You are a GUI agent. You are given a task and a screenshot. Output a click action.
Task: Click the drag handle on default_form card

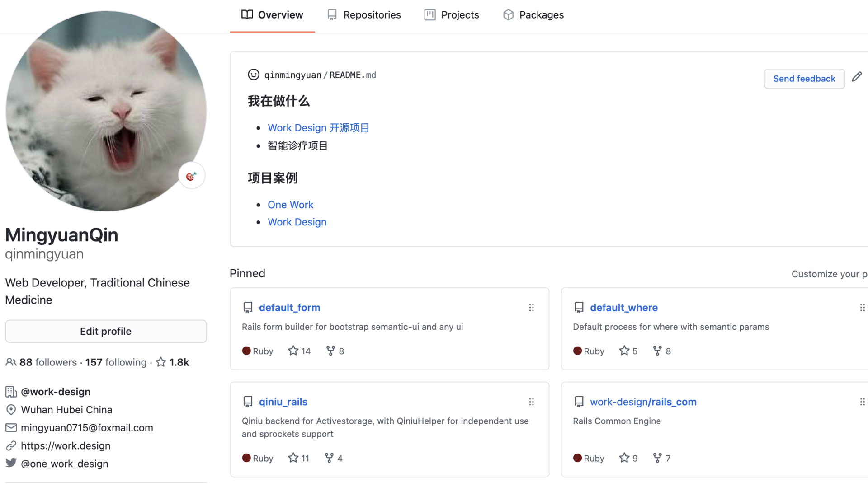coord(532,308)
